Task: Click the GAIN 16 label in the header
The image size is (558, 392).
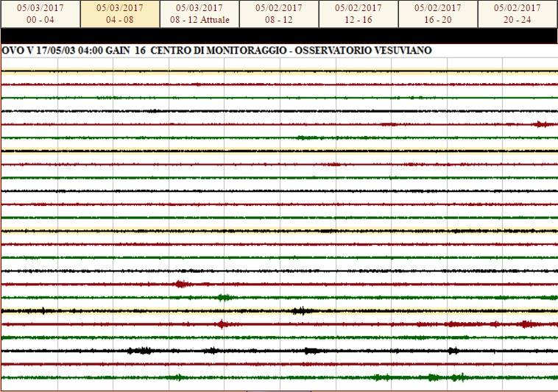Action: point(124,50)
